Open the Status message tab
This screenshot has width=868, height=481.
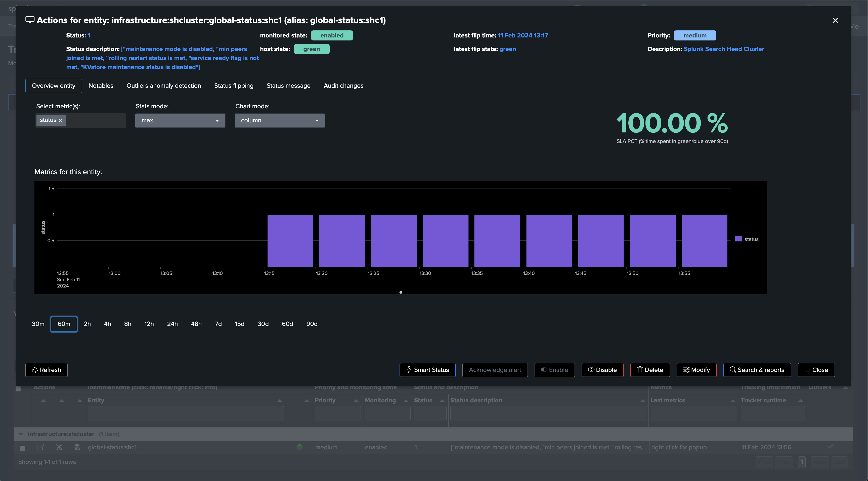coord(288,85)
